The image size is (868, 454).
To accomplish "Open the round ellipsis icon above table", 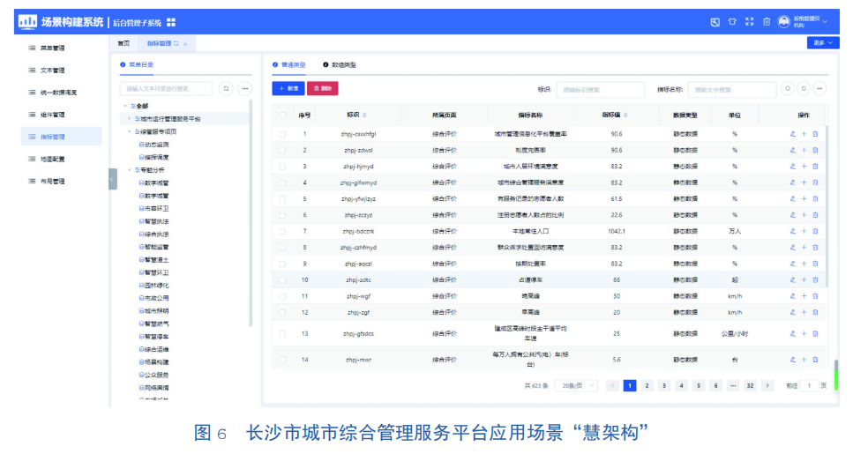I will (819, 88).
